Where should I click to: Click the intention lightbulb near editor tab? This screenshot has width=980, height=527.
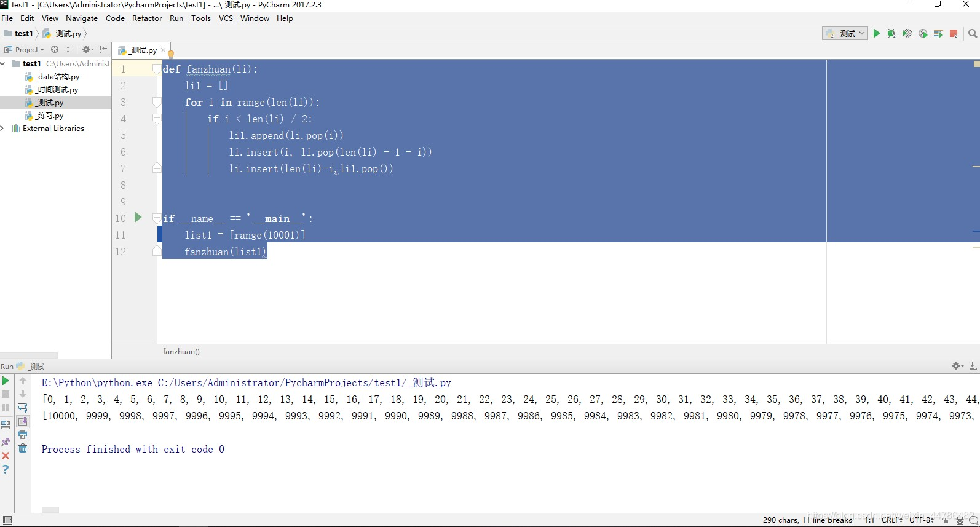click(x=171, y=54)
